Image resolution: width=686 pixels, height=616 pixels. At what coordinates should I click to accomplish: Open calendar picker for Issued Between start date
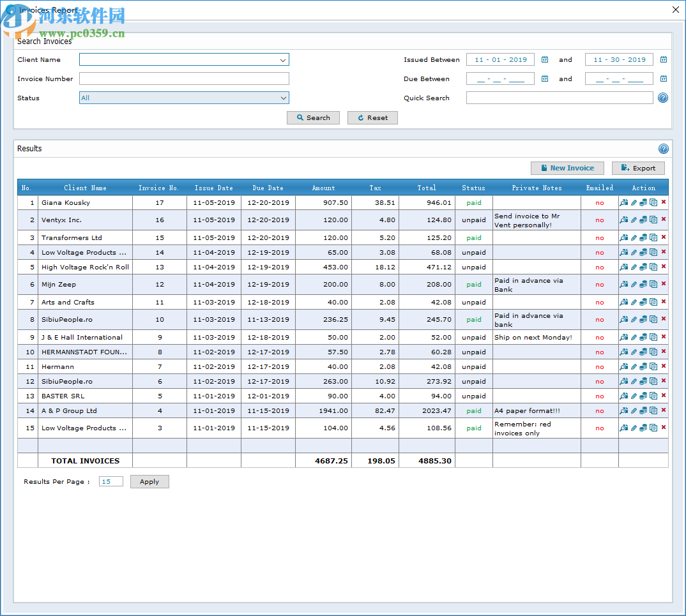point(545,60)
